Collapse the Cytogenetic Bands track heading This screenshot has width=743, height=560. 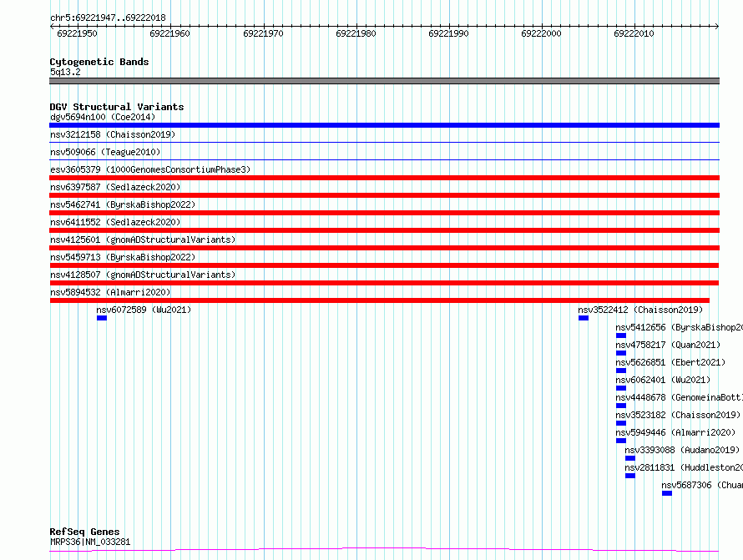point(99,62)
